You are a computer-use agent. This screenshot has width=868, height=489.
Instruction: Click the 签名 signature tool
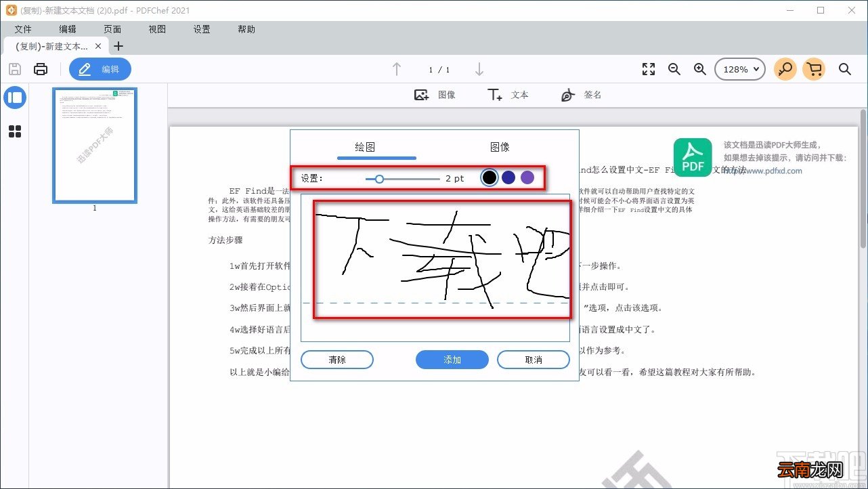pos(581,95)
